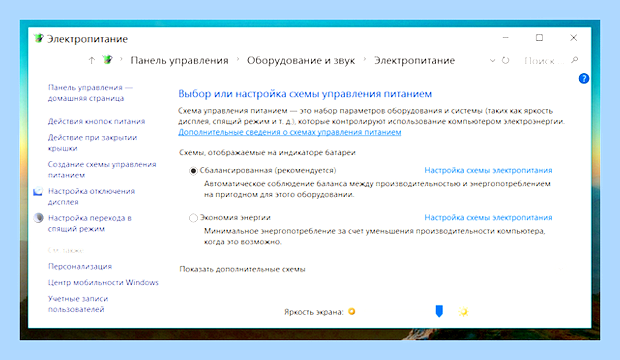The image size is (620, 360).
Task: Open Настройка схемы электропитания for Сбалансированная
Action: coord(488,170)
